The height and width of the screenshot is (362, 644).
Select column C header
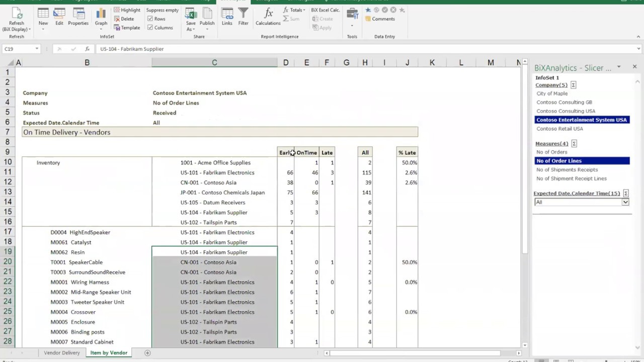point(214,62)
